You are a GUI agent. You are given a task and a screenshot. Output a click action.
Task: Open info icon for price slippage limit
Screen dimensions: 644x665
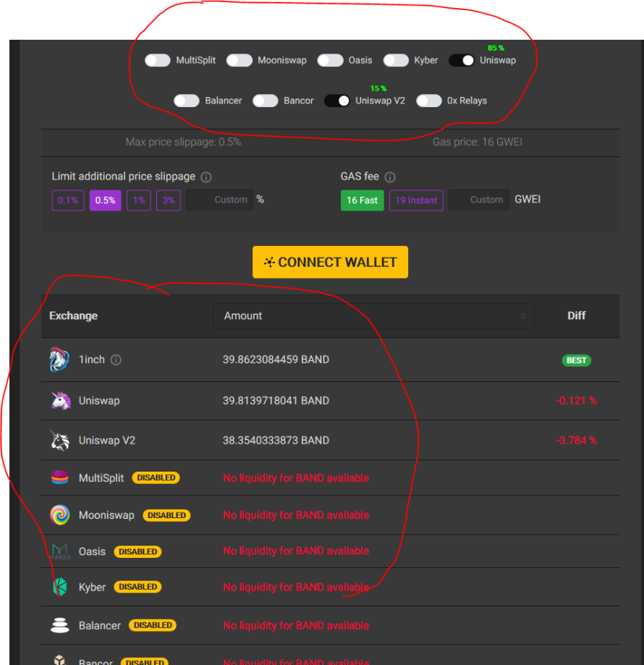click(206, 177)
